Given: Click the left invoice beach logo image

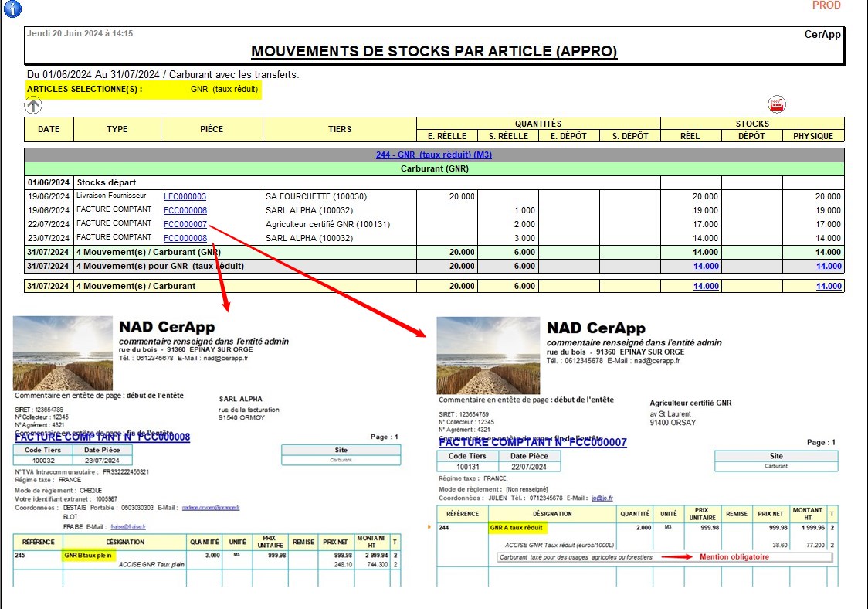Looking at the screenshot, I should pos(63,353).
